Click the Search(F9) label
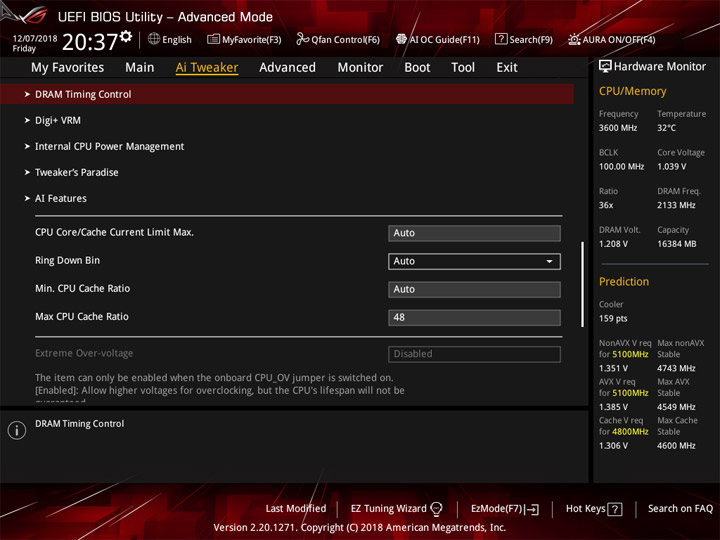Image resolution: width=720 pixels, height=540 pixels. [531, 39]
